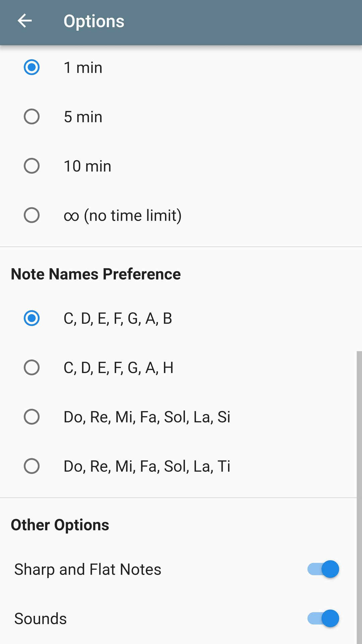
Task: Choose solfège names ending in Ti
Action: (32, 466)
